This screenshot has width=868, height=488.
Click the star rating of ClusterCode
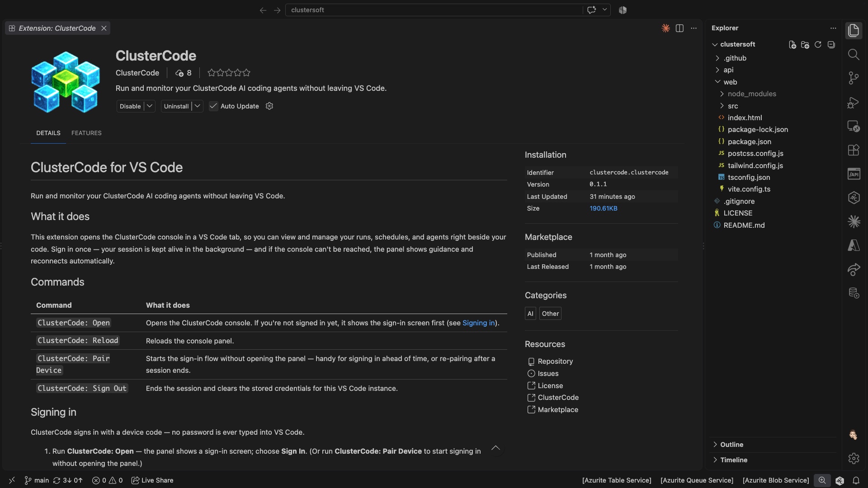[x=229, y=73]
